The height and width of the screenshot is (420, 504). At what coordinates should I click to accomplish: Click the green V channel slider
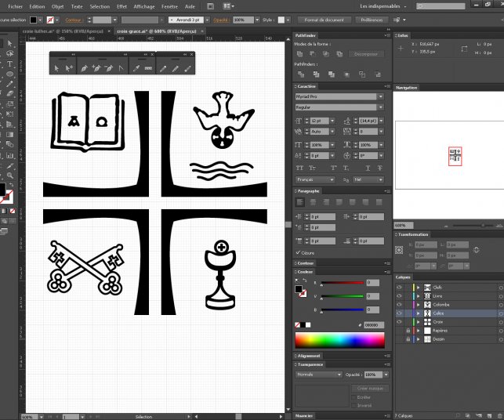[x=343, y=296]
